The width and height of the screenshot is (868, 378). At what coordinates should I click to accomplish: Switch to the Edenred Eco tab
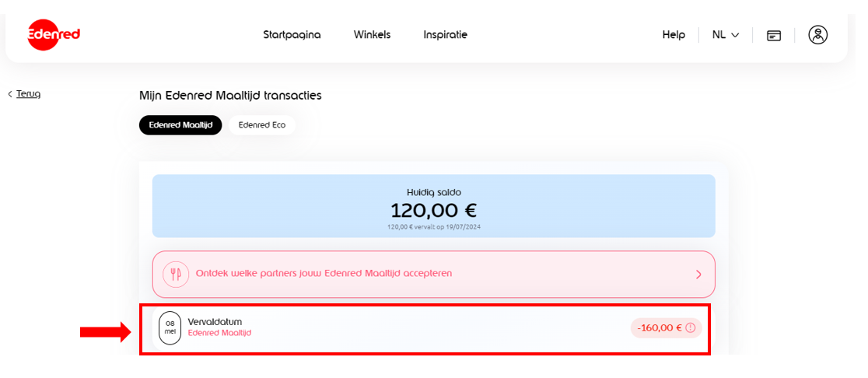click(x=261, y=125)
